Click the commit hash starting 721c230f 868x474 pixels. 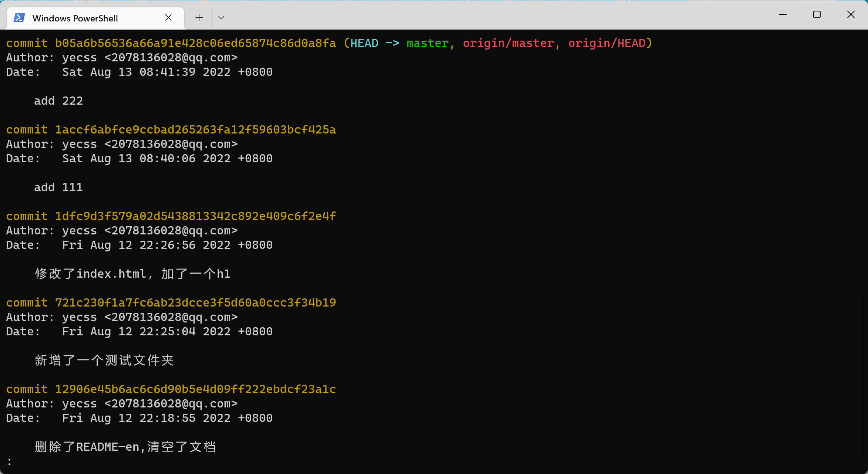click(x=195, y=303)
